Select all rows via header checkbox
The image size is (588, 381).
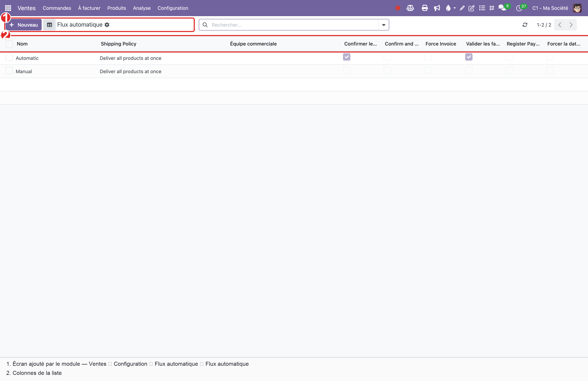9,44
